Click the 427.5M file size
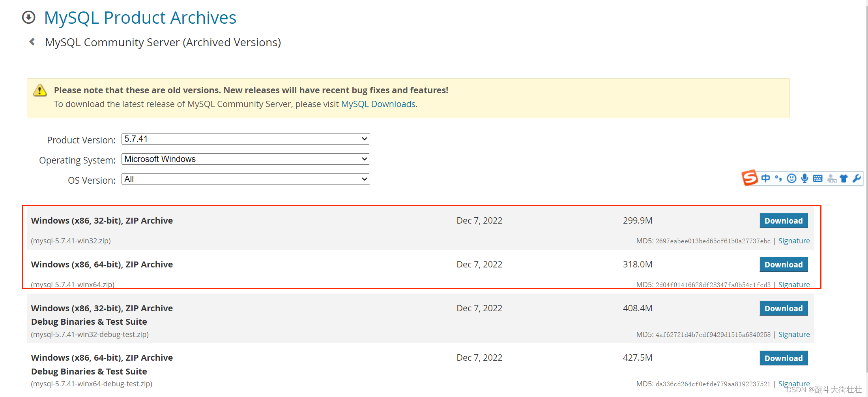The width and height of the screenshot is (868, 397). [x=638, y=358]
